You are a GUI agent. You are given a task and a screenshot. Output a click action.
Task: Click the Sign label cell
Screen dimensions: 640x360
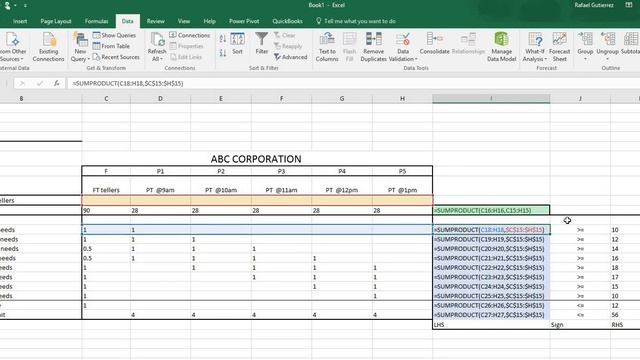[580, 325]
